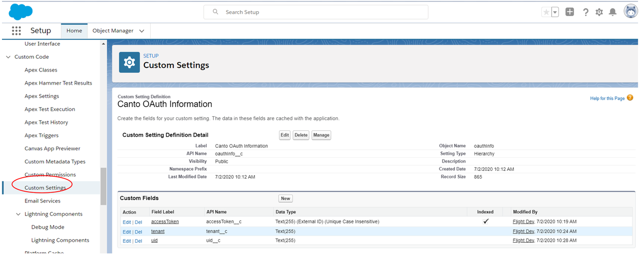Click the tenant__c API name cell
Screen dimensions: 644x255
point(217,231)
